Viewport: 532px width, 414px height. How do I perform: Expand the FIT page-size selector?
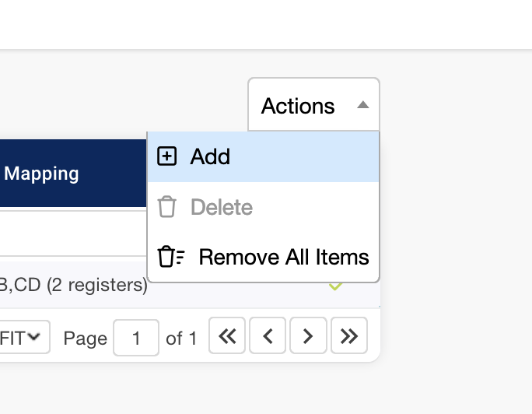tap(23, 337)
